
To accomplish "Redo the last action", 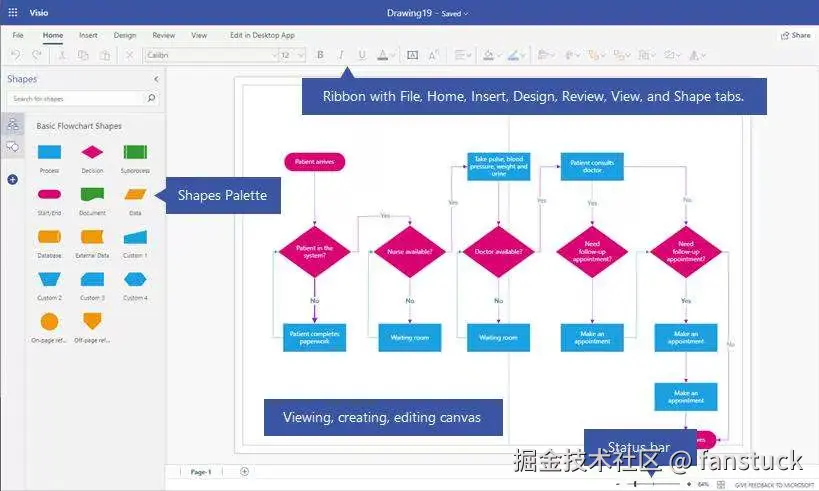I will click(37, 55).
